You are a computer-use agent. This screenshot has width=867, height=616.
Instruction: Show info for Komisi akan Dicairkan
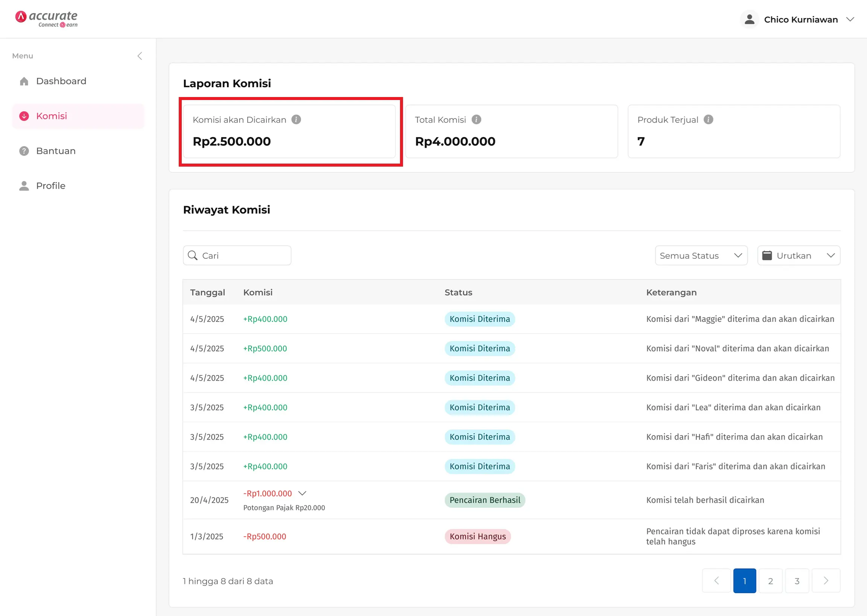coord(296,120)
